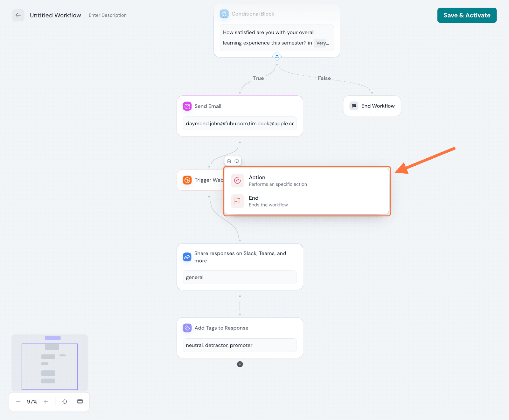This screenshot has width=509, height=420.
Task: Open the neutral, detractor, promoter tags field
Action: point(240,345)
